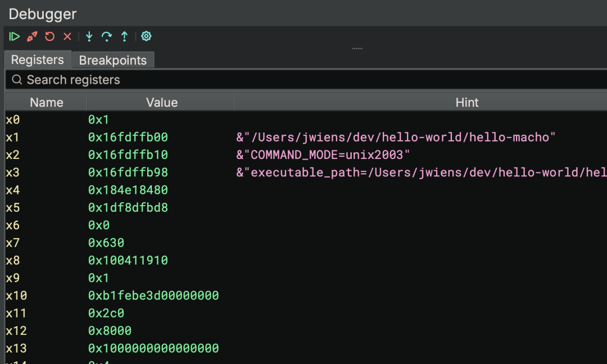This screenshot has width=607, height=364.
Task: Click the COMMAND_MODE=unix2003 hint
Action: [x=323, y=155]
